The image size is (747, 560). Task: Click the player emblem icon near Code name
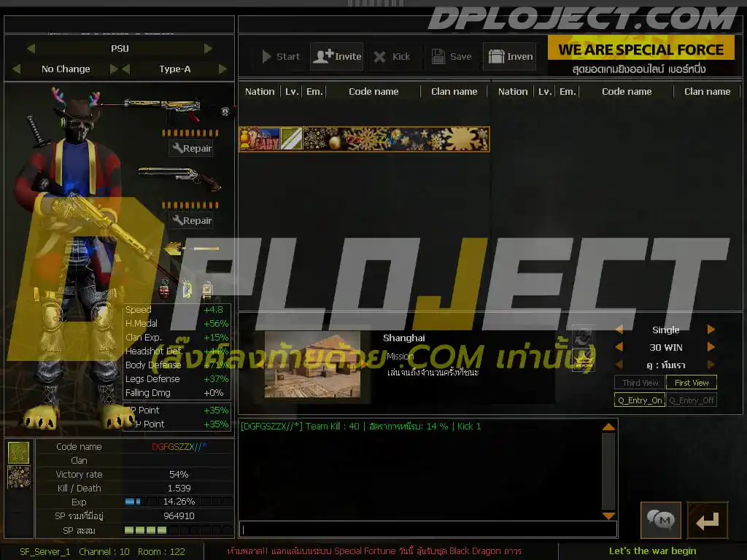(x=18, y=452)
